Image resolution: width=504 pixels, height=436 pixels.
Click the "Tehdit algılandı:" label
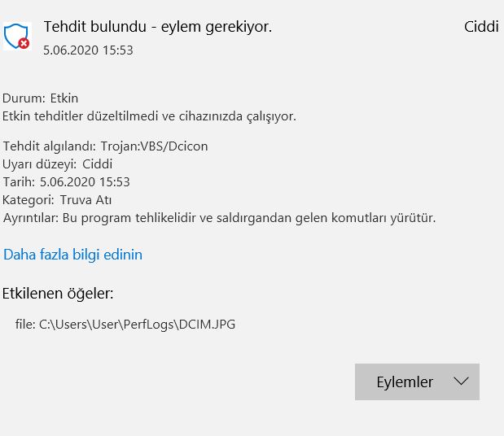[50, 146]
